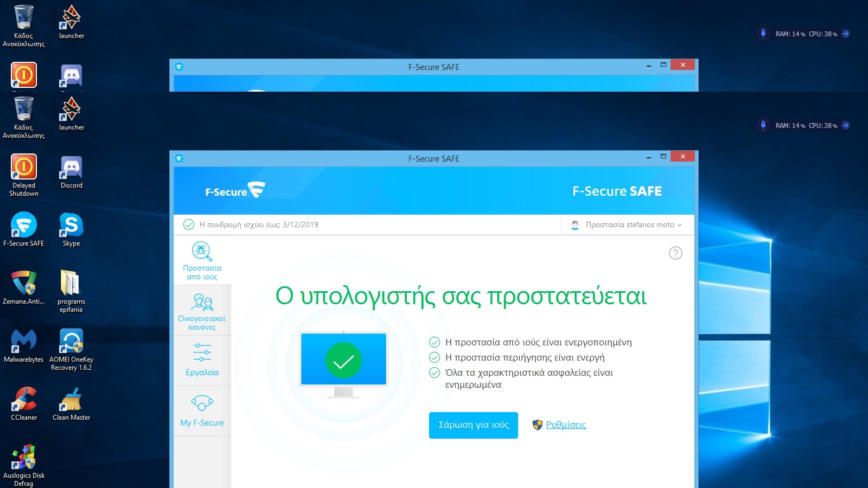Open the Οικογενειακοί κανόνες tab
Viewport: 868px width, 488px height.
pos(202,310)
